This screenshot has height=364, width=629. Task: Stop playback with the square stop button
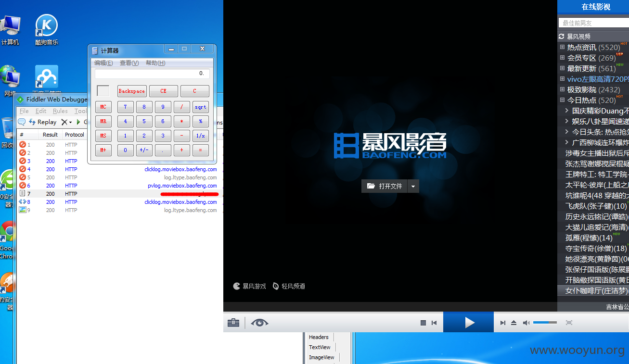423,323
